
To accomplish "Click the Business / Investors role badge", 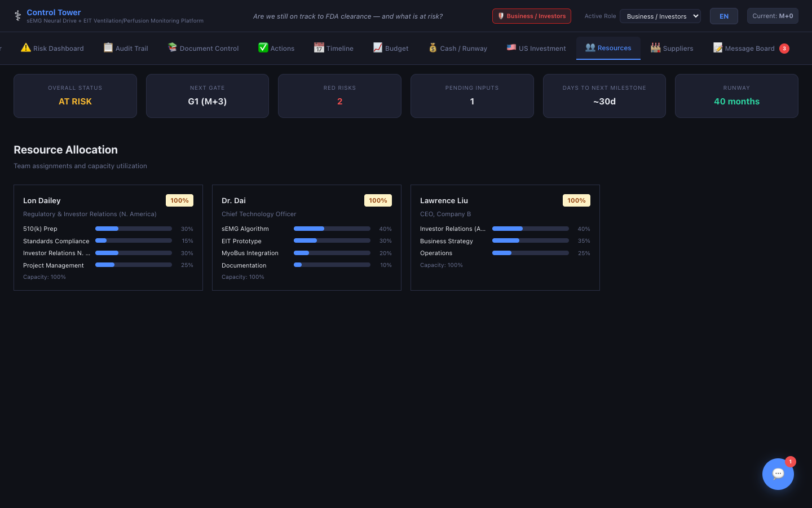I will [x=531, y=16].
